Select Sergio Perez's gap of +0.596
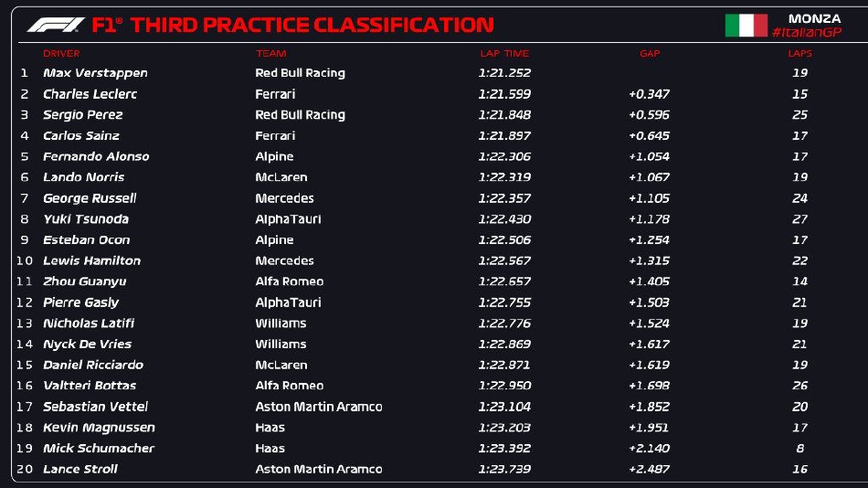This screenshot has height=488, width=868. click(x=649, y=115)
